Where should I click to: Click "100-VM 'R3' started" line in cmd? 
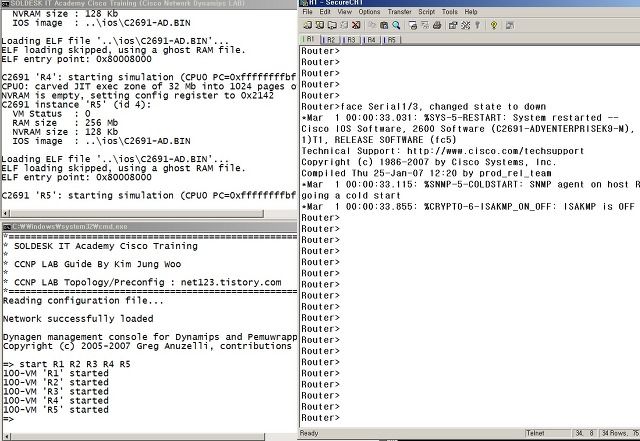[x=56, y=391]
